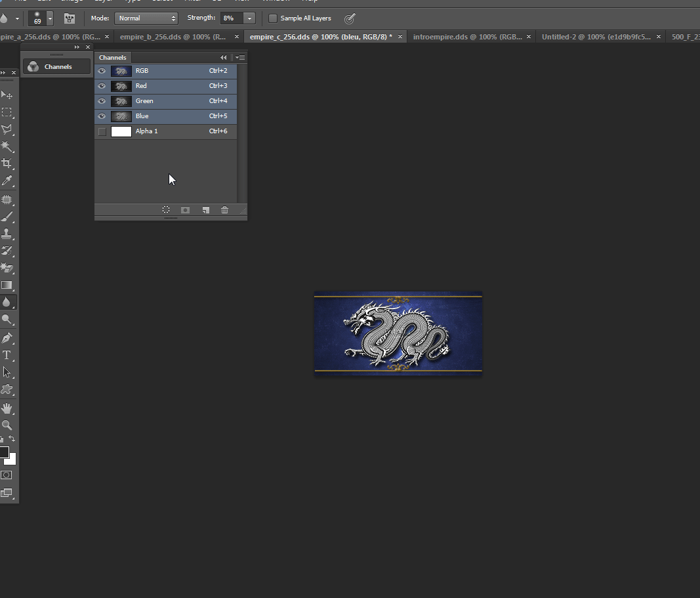Viewport: 700px width, 598px height.
Task: Select the Move tool
Action: [7, 95]
